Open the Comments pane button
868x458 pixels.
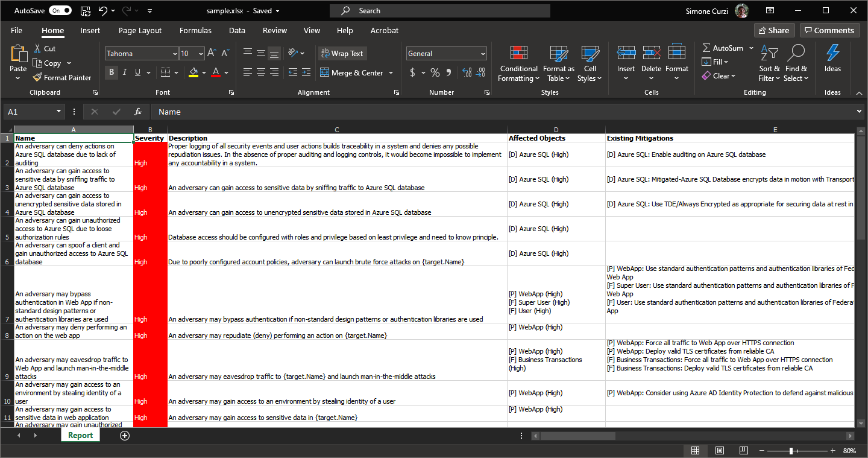click(829, 31)
